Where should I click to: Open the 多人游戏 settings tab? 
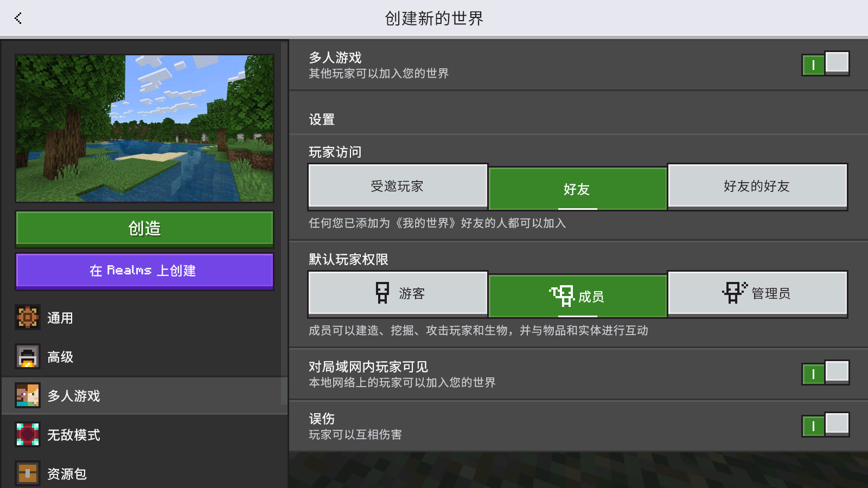point(144,396)
